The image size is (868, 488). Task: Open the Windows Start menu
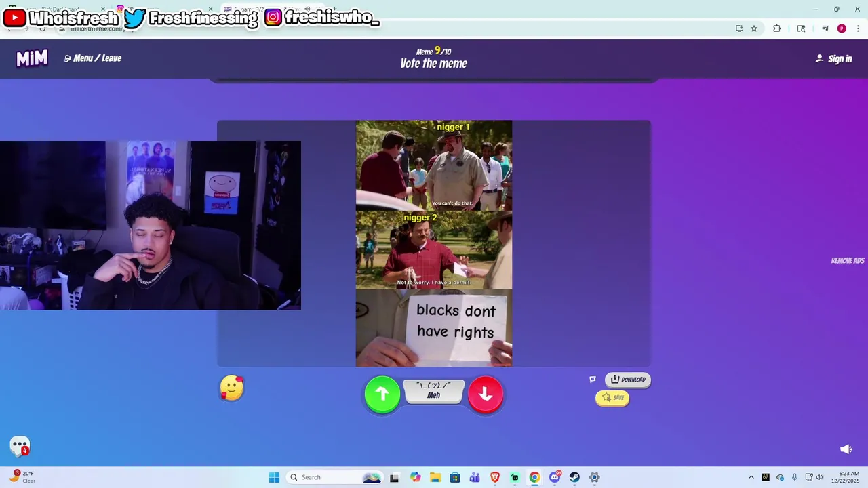point(274,477)
